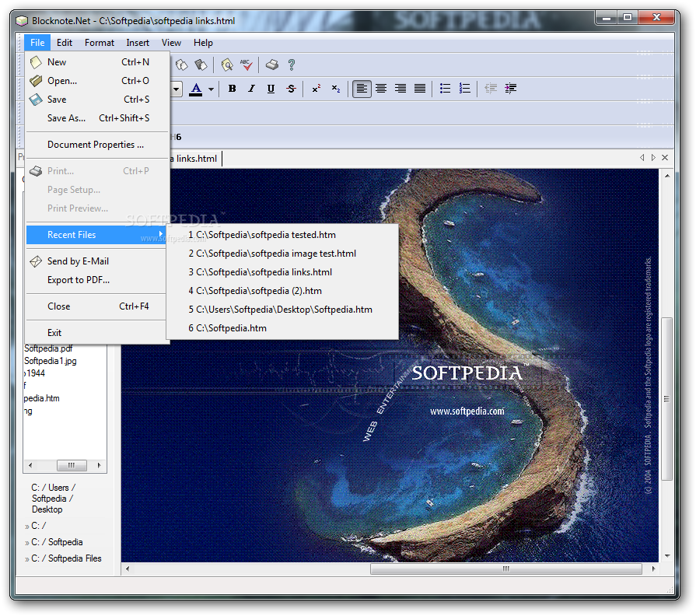Viewport: 696px width, 616px height.
Task: Go to the C: / folder link
Action: (x=39, y=526)
